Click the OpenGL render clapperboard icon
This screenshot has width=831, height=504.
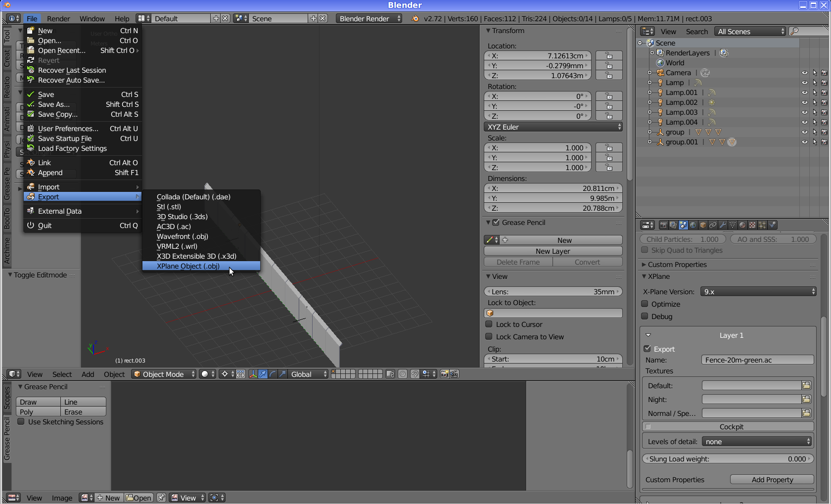tap(454, 374)
